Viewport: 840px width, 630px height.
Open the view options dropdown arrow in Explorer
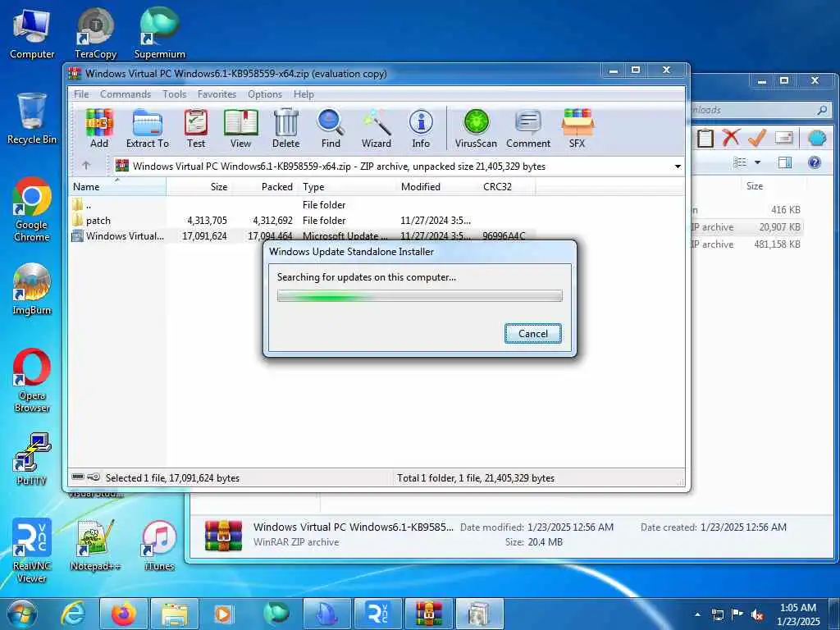tap(757, 162)
